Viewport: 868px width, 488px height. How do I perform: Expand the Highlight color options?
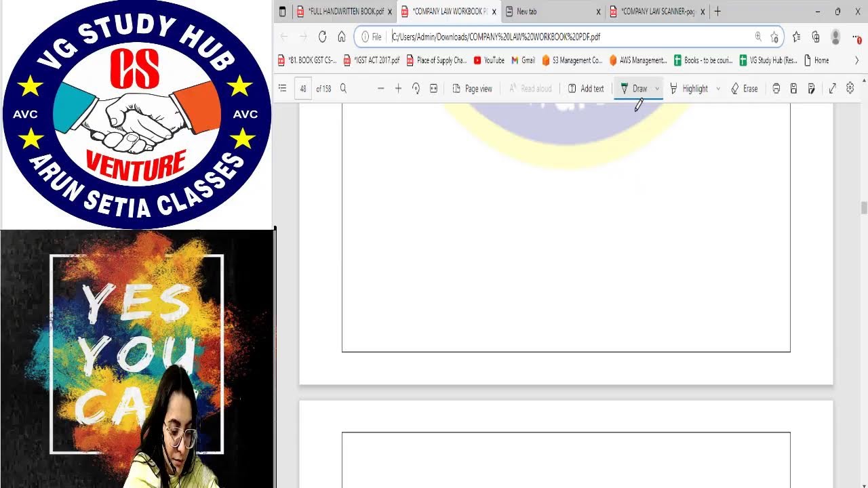[718, 89]
